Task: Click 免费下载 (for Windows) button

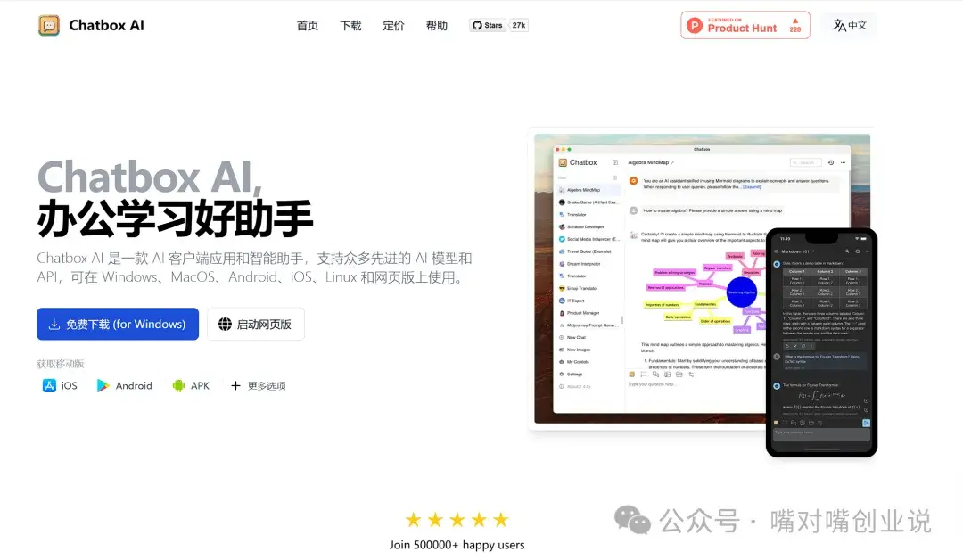Action: point(118,324)
